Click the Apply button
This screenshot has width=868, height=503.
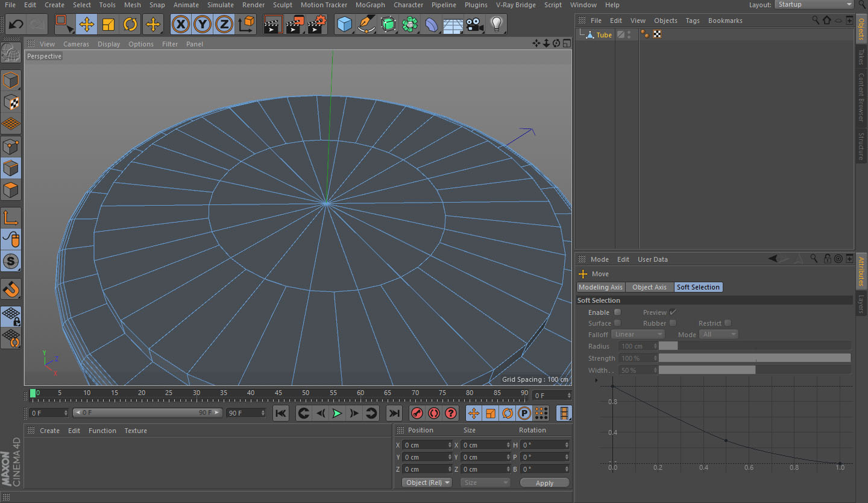tap(544, 483)
